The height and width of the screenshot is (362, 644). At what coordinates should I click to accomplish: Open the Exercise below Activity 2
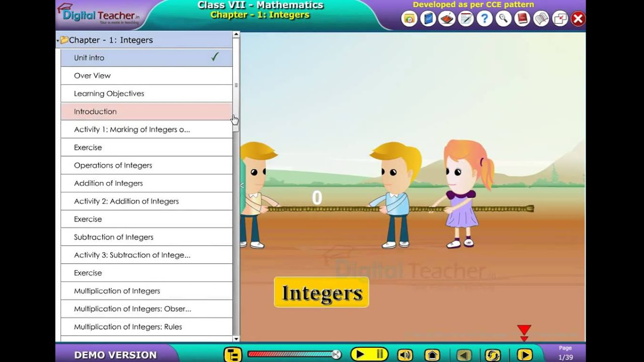[x=146, y=219]
